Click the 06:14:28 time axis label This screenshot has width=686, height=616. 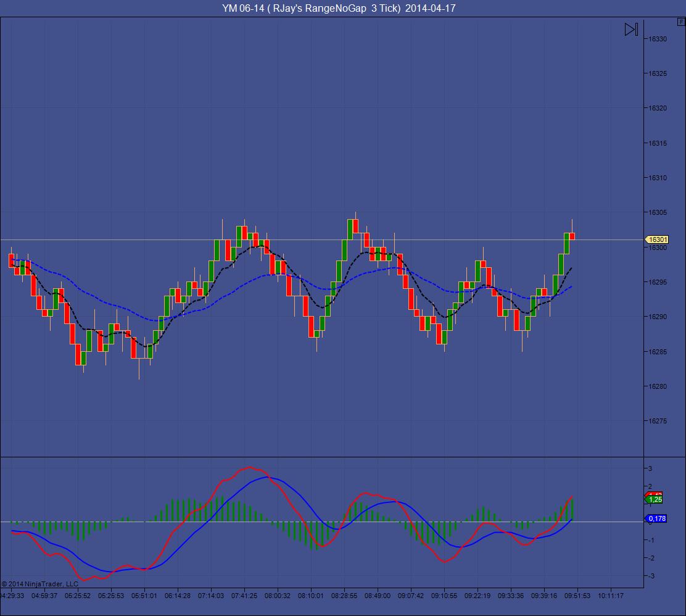(177, 596)
